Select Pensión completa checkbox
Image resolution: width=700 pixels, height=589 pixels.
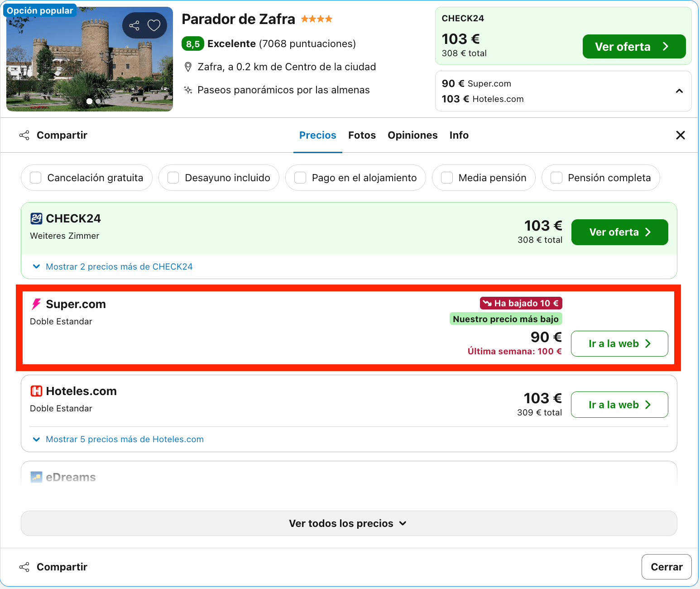coord(556,178)
